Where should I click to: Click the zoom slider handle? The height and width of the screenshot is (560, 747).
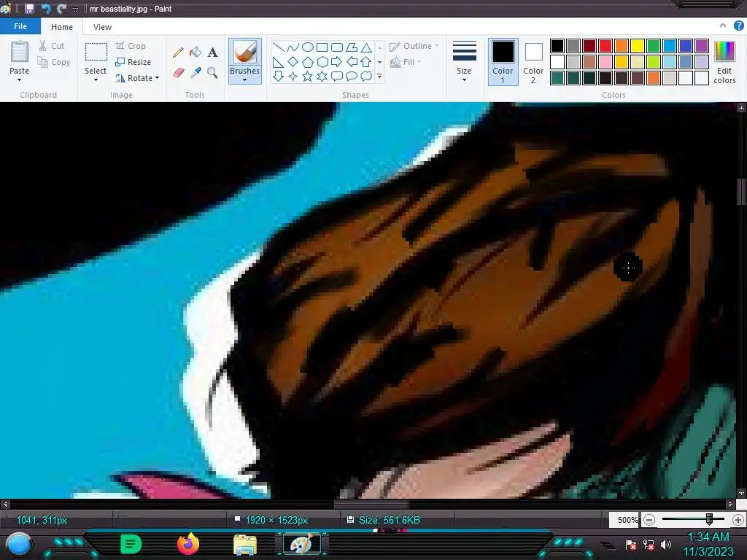click(709, 519)
